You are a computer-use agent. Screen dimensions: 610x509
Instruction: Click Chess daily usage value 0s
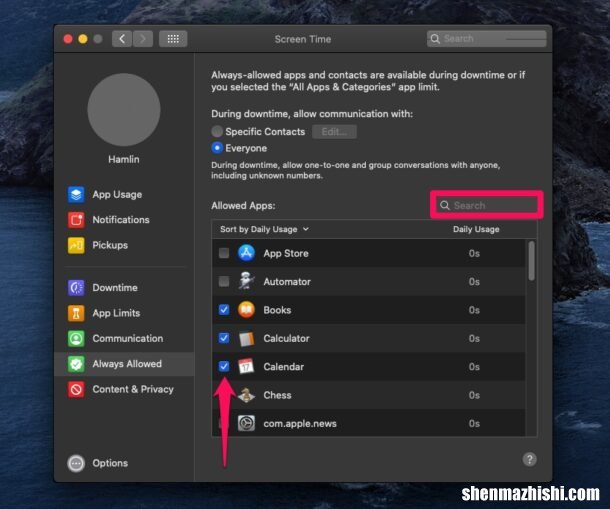pos(474,395)
